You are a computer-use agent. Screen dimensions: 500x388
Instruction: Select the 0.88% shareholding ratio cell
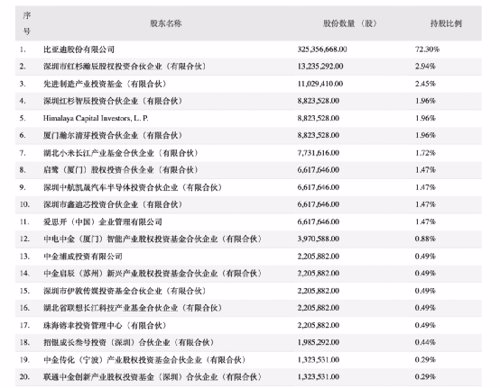point(425,239)
